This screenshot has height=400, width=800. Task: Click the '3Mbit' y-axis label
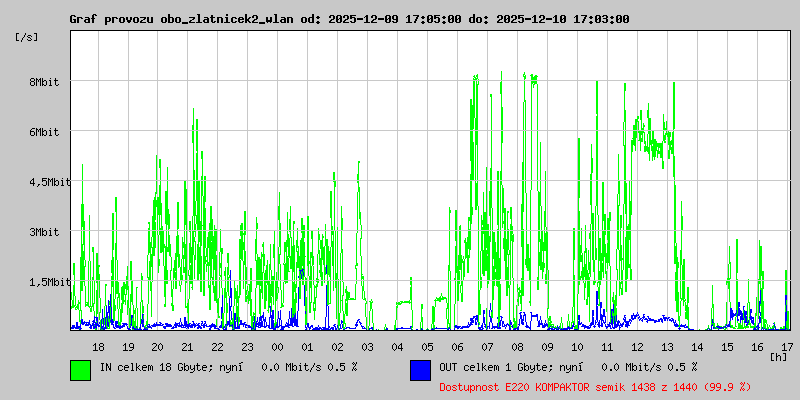click(44, 232)
